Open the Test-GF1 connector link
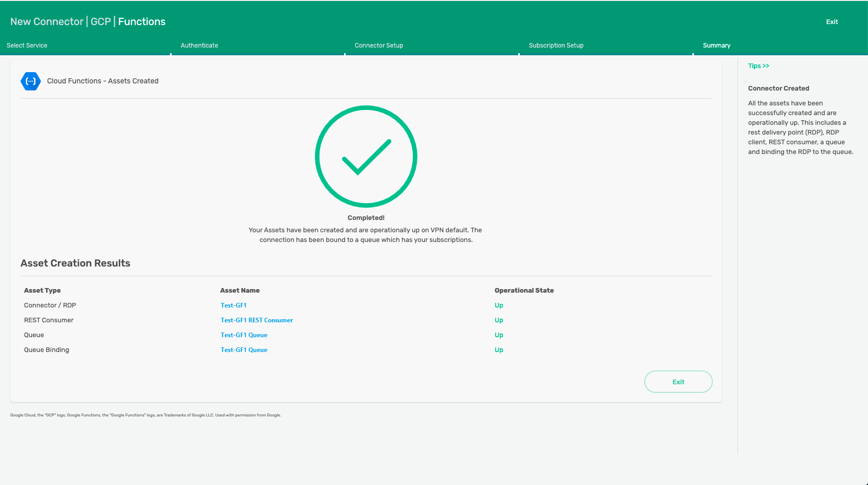The width and height of the screenshot is (868, 485). coord(234,305)
